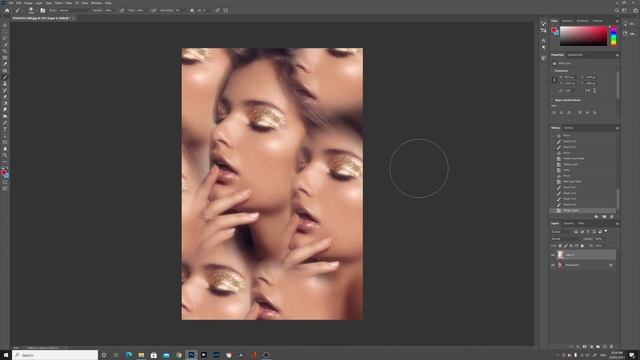Open the Windows Start menu
640x360 pixels.
(6, 355)
